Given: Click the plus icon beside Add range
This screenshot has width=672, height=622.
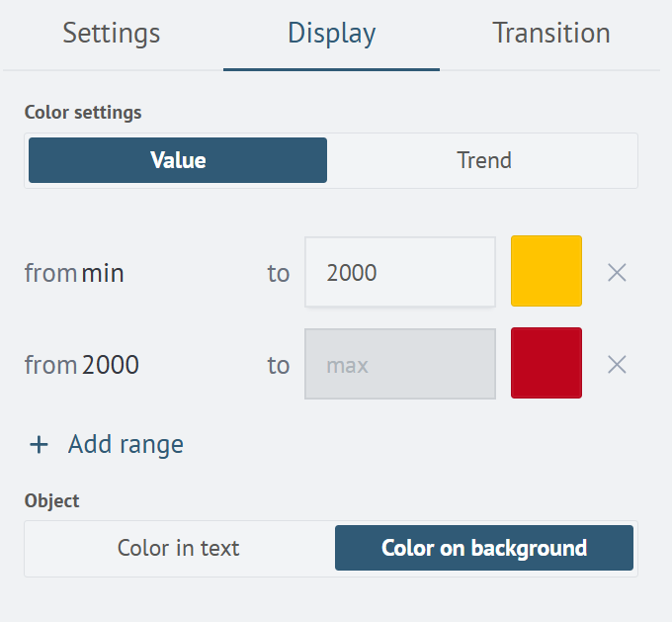Looking at the screenshot, I should (x=39, y=445).
